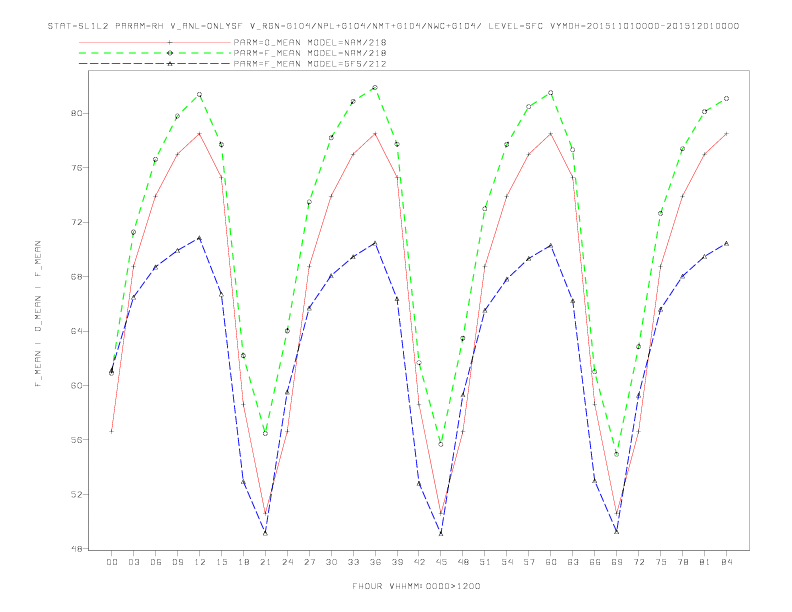Click x-axis forecast hour label 33
792x612 pixels.
[353, 562]
